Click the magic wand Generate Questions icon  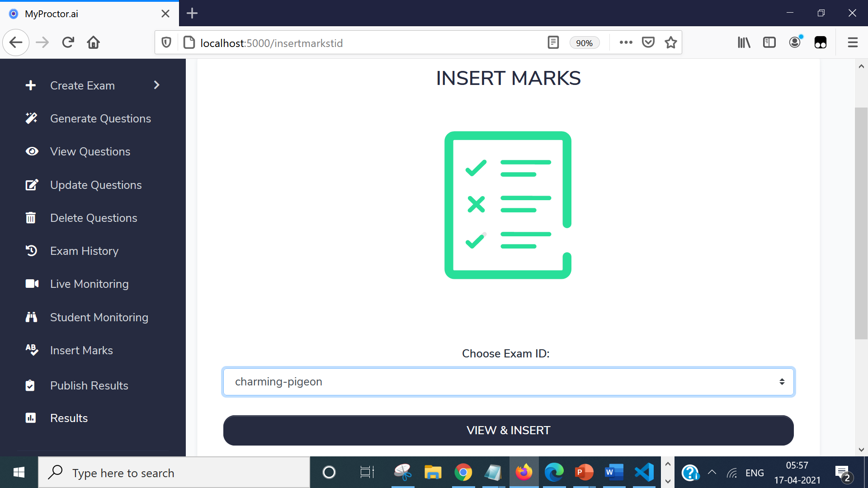tap(31, 118)
